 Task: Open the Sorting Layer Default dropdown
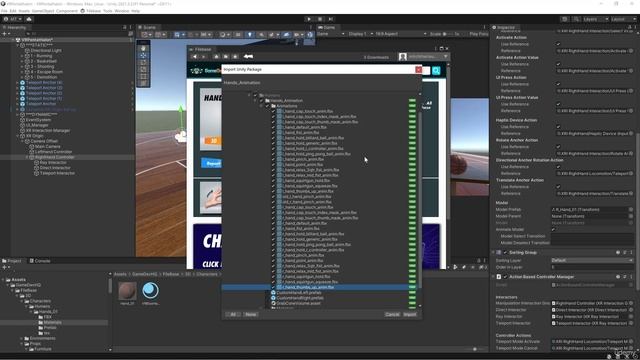pos(592,260)
